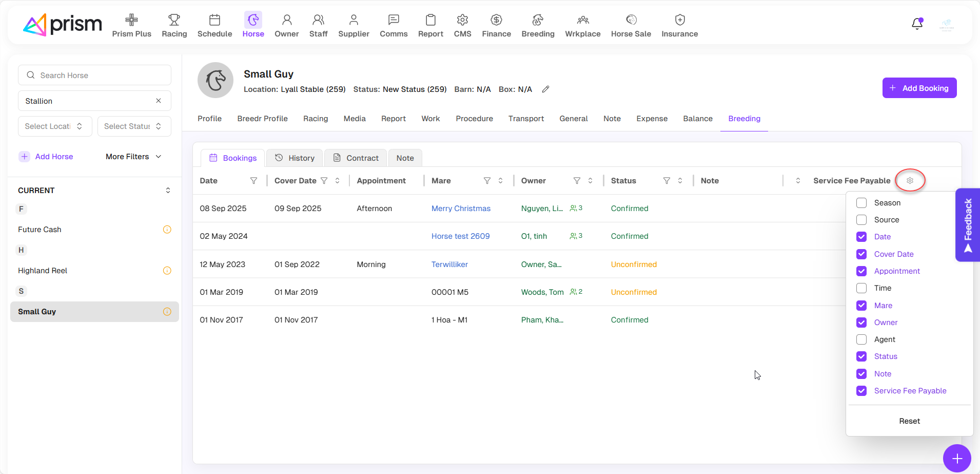Clear the Stallion filter with X icon
Viewport: 980px width, 474px height.
pos(159,101)
